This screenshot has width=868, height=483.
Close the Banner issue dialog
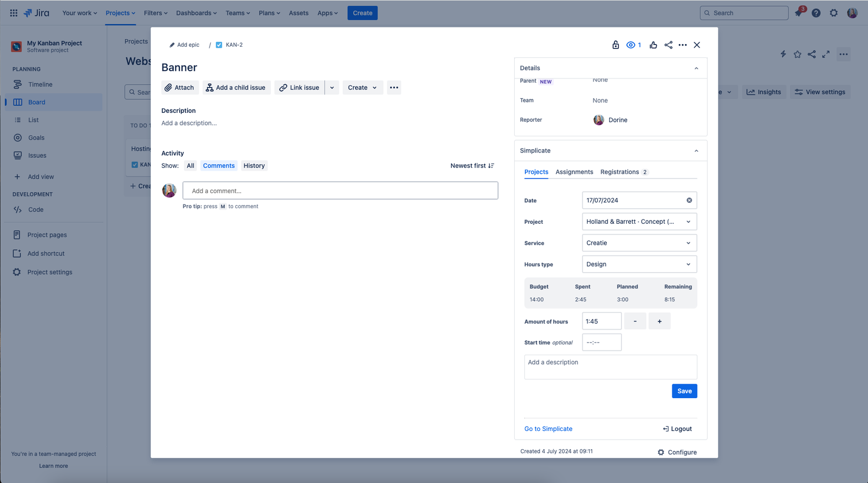[697, 45]
